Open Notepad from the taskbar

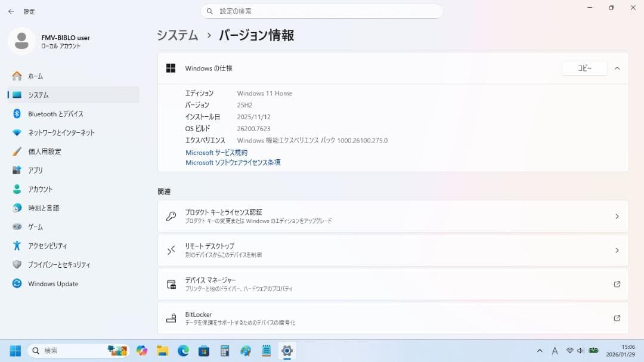point(267,351)
